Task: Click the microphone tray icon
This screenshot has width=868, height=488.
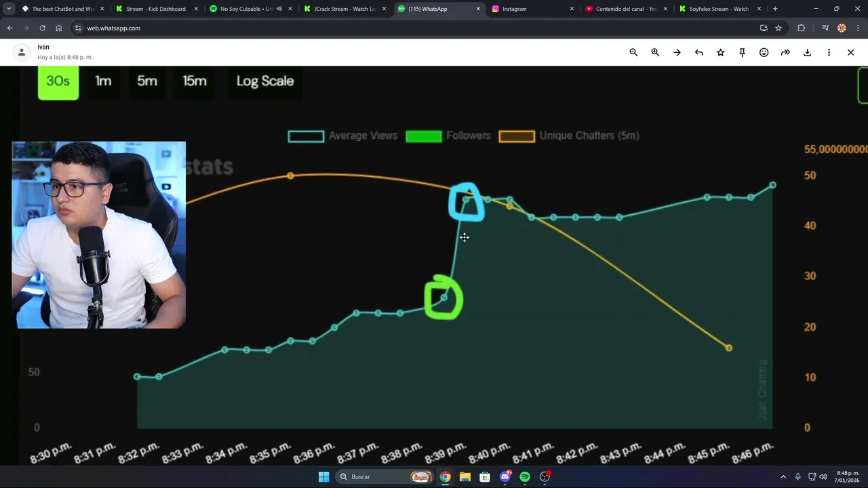Action: tap(797, 476)
